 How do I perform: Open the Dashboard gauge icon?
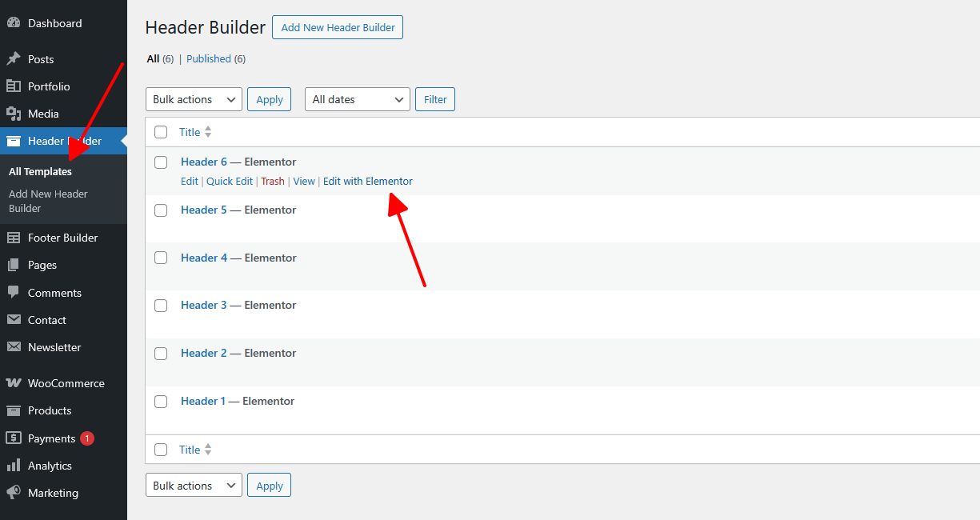(x=14, y=23)
